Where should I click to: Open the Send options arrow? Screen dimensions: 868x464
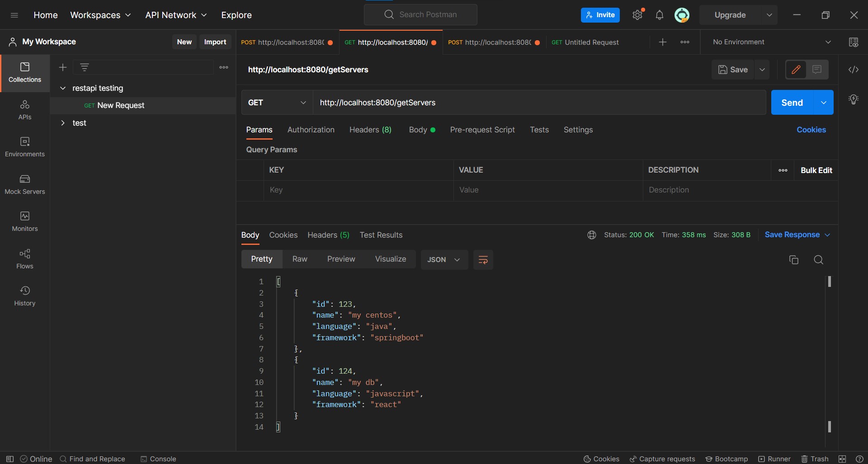coord(824,103)
